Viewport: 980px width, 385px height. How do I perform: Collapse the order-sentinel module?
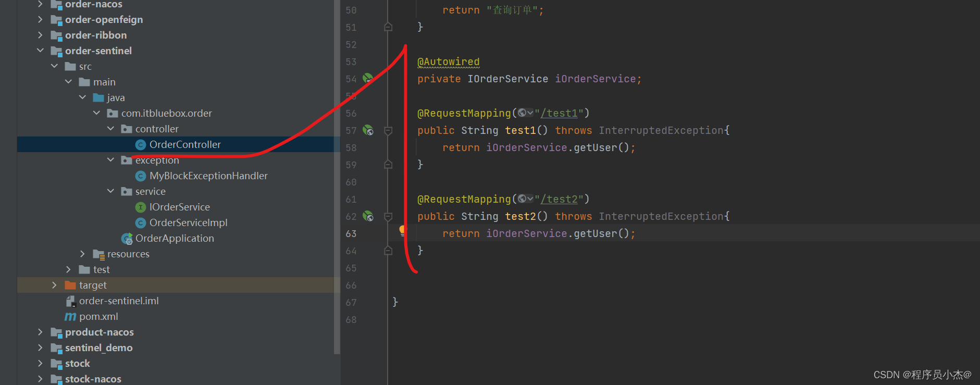(x=40, y=51)
